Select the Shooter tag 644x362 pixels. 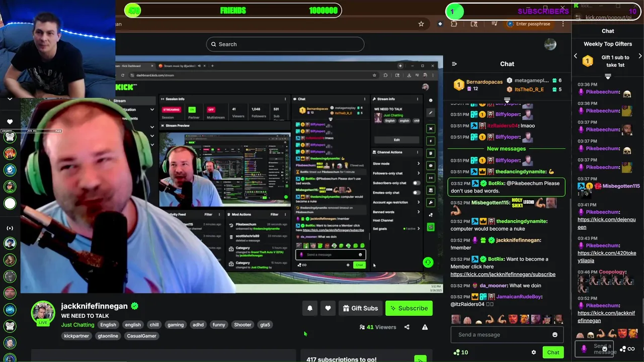point(243,325)
